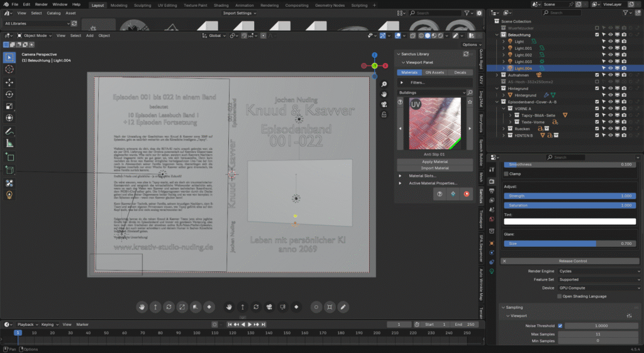Click the white Tint color swatch
The height and width of the screenshot is (353, 644).
570,221
